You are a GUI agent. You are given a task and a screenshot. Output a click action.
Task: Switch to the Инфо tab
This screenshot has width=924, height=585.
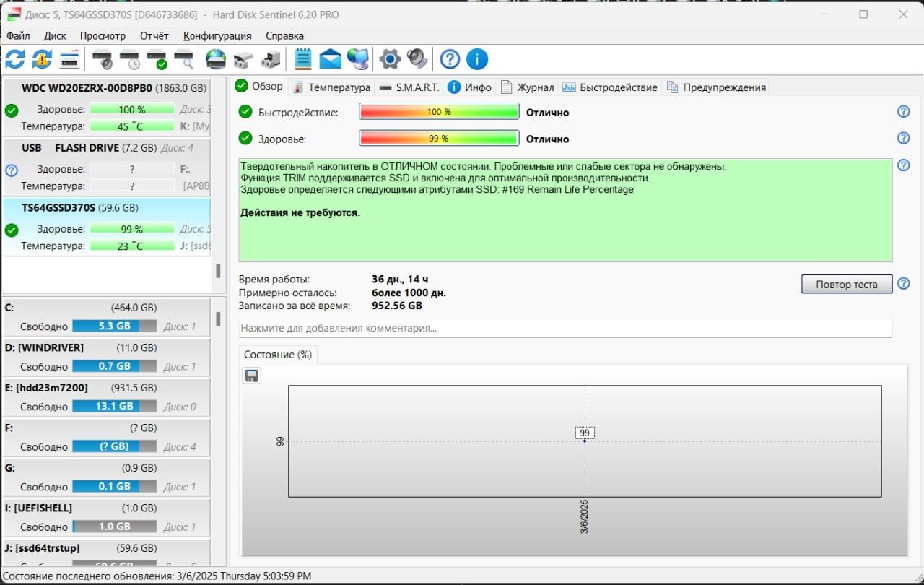pyautogui.click(x=469, y=87)
